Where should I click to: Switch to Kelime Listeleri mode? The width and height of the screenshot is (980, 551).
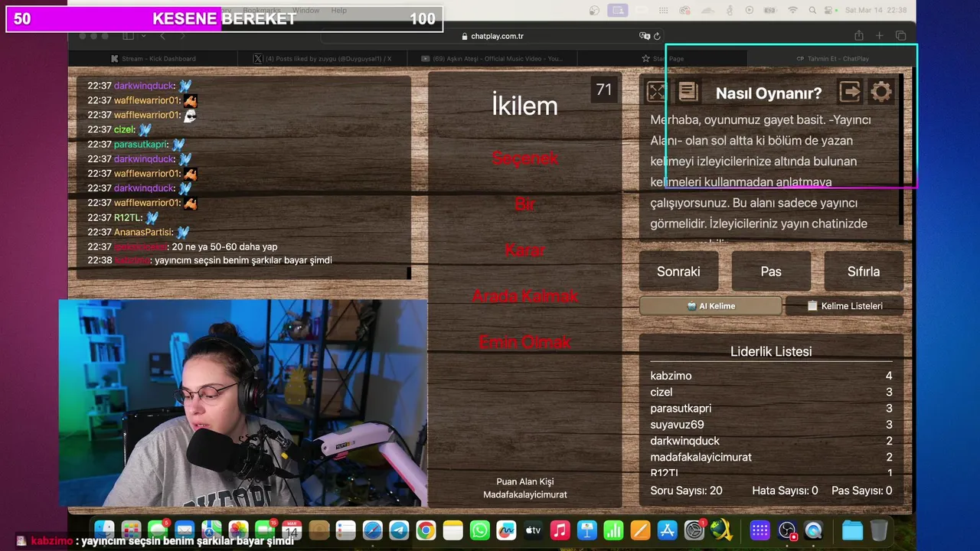[844, 306]
